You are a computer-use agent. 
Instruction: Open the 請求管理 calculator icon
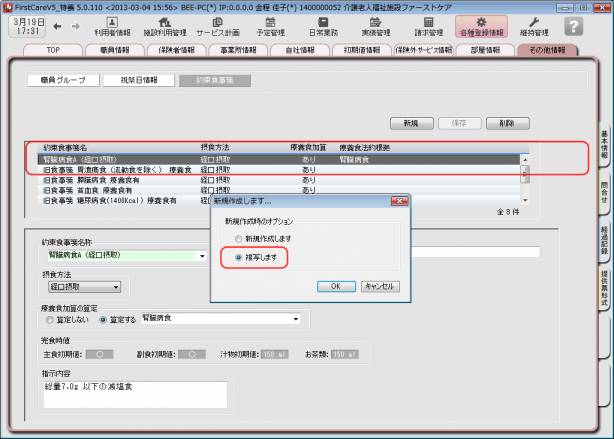coord(428,27)
